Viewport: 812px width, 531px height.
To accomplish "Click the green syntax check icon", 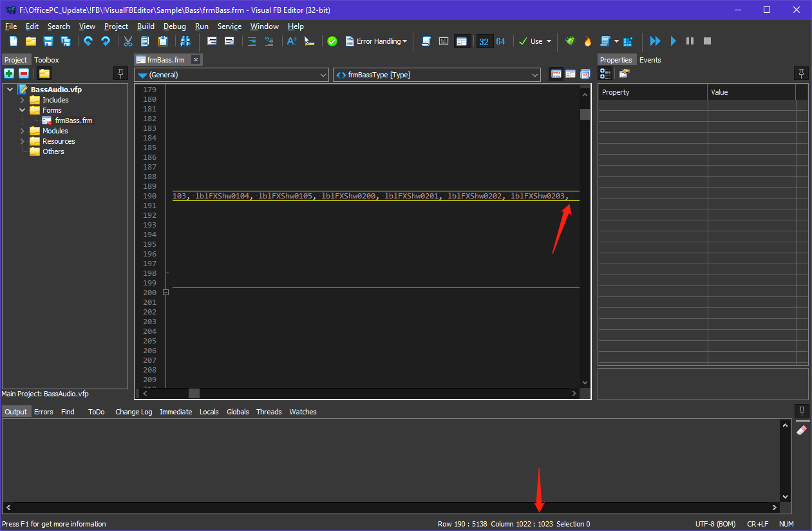I will [x=332, y=41].
